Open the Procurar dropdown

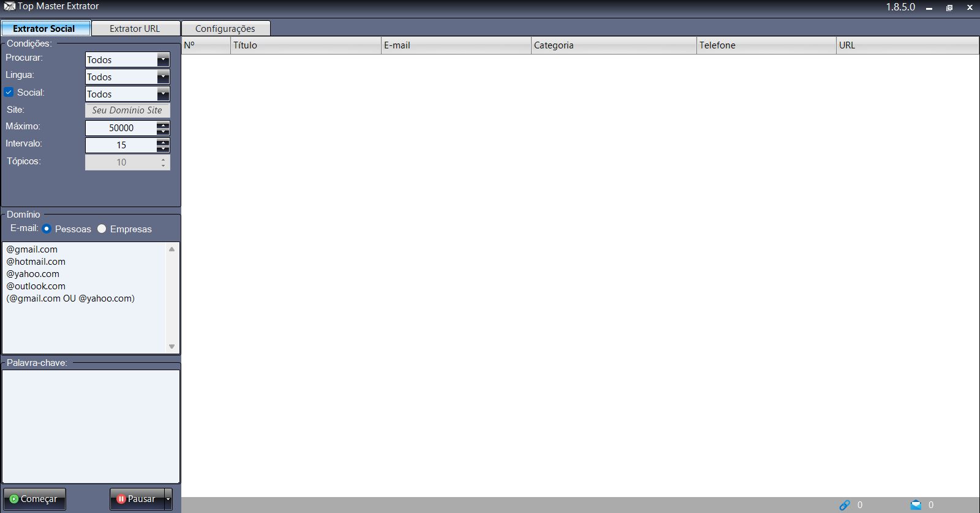pos(127,59)
